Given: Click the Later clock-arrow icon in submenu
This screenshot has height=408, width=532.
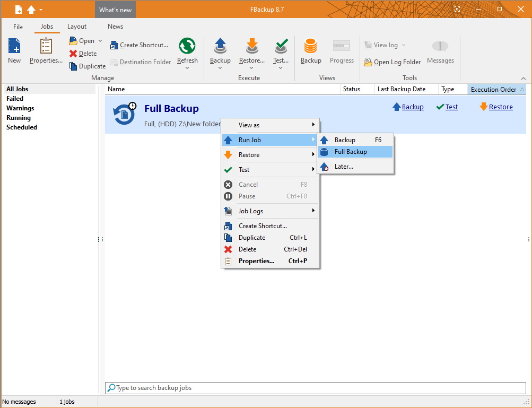Looking at the screenshot, I should pos(325,167).
